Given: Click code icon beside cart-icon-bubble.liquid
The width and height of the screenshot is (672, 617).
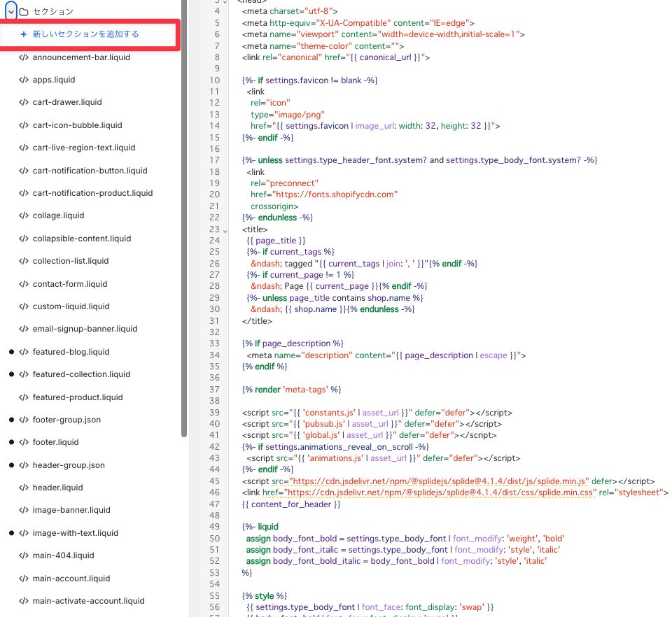Looking at the screenshot, I should pos(24,125).
